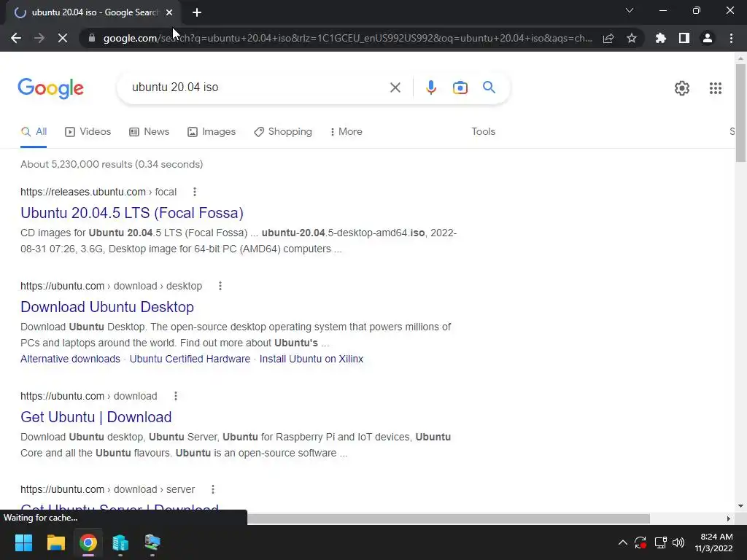Open the Download Ubuntu Desktop result
This screenshot has width=747, height=560.
pyautogui.click(x=107, y=307)
